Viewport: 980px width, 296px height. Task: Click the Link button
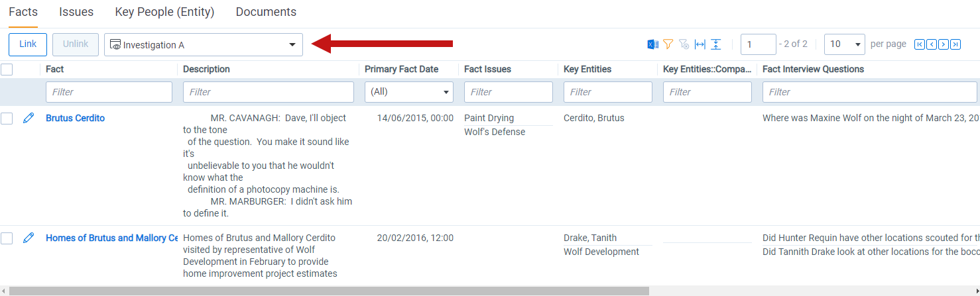point(28,44)
